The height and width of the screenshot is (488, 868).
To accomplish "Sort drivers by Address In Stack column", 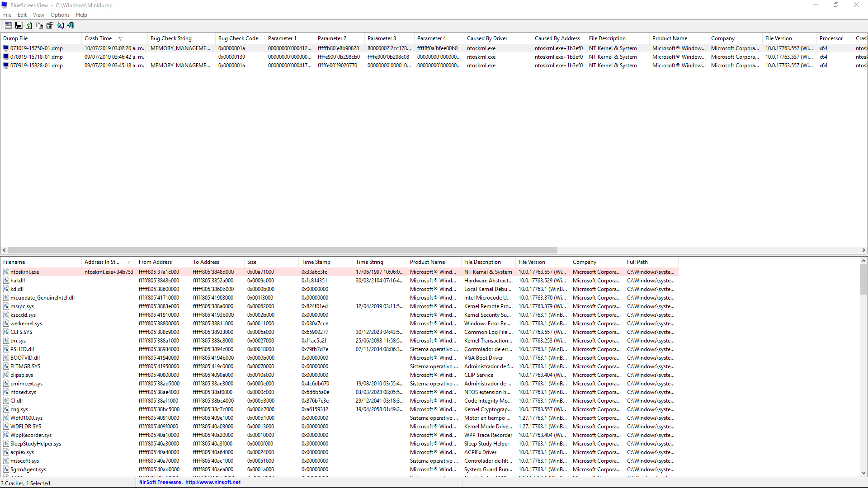I will [102, 262].
